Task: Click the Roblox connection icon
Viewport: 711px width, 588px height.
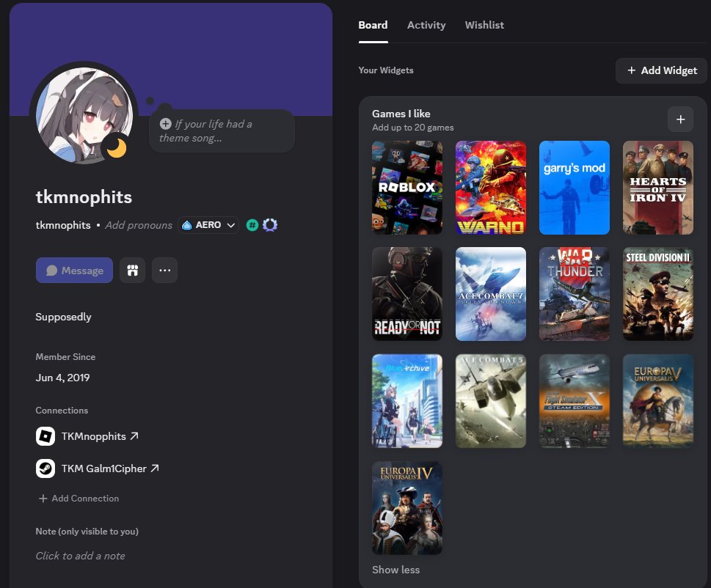Action: [x=45, y=436]
